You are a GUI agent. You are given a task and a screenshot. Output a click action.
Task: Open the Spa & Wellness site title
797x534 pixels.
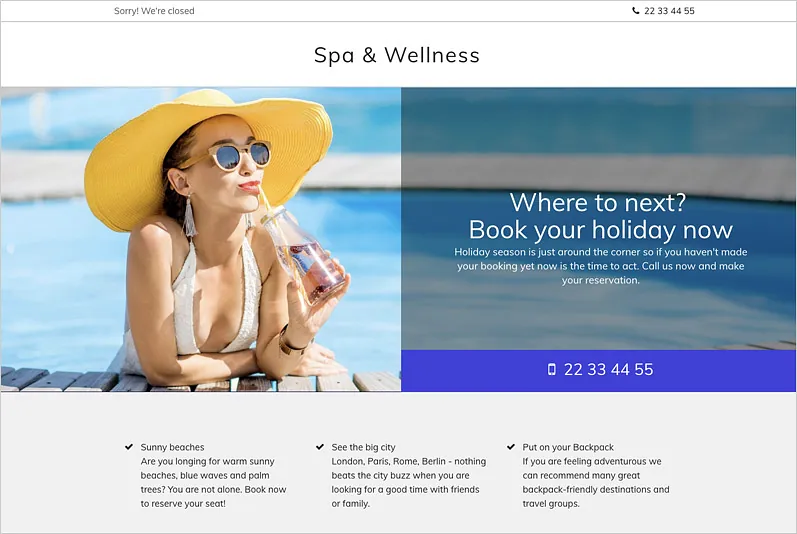(x=396, y=55)
